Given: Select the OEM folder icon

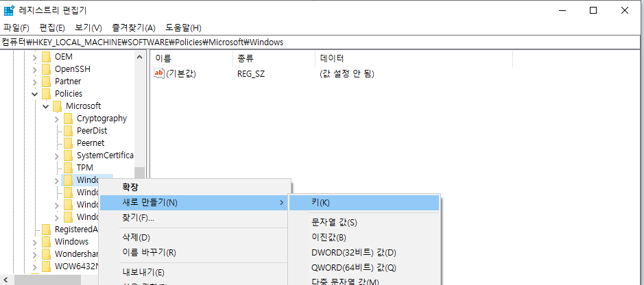Looking at the screenshot, I should coord(47,57).
